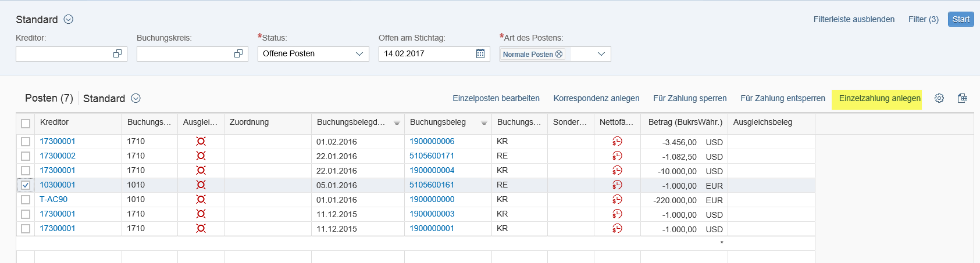Open value help icon in Buchungskreis field
Viewport: 980px width, 263px height.
tap(238, 53)
